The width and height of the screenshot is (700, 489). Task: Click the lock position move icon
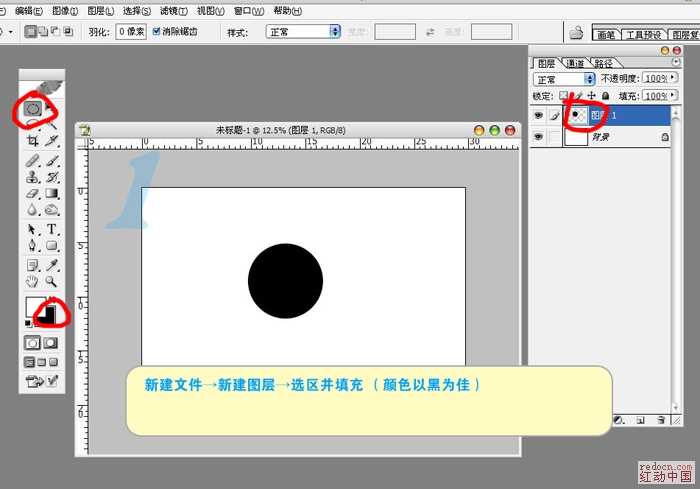tap(591, 96)
